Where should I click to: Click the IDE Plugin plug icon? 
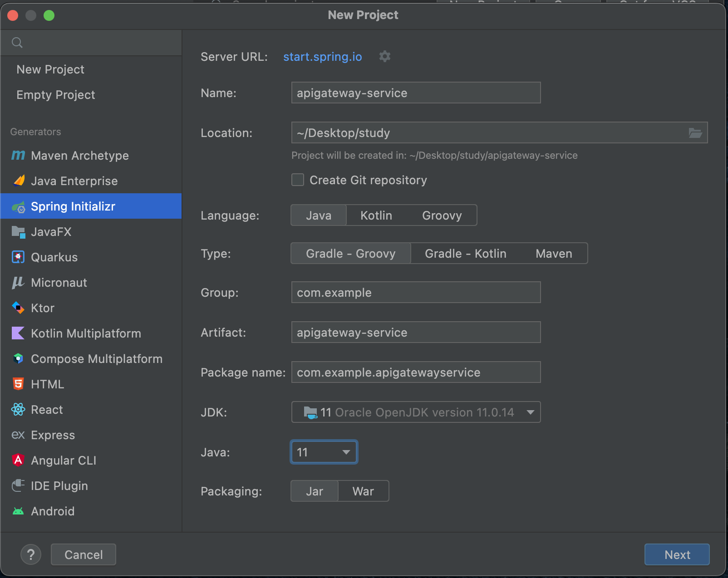[18, 485]
